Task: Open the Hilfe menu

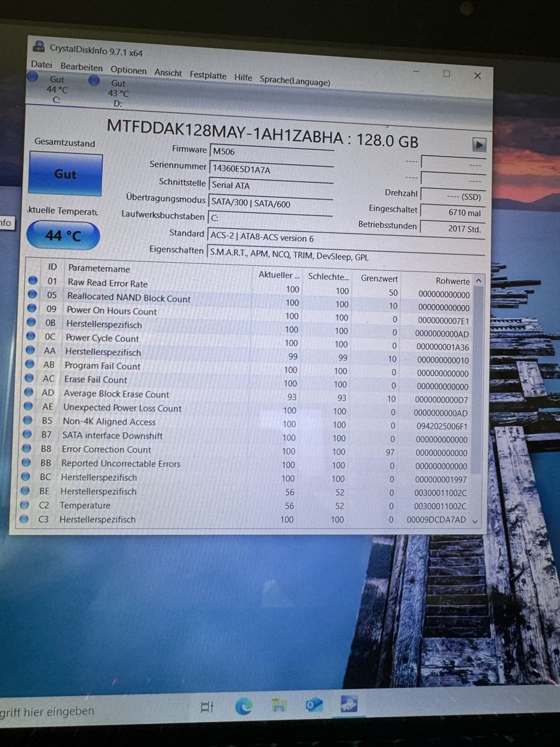Action: [243, 77]
